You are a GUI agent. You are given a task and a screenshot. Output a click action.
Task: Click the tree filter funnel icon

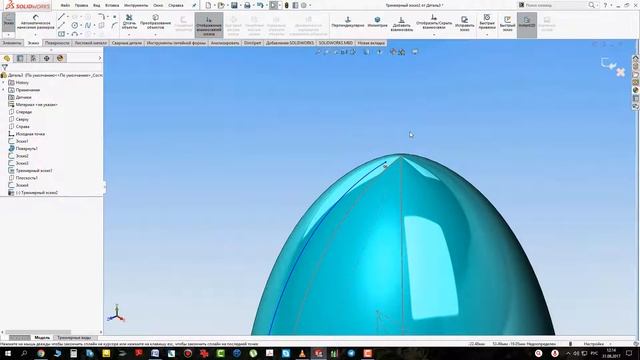point(4,67)
